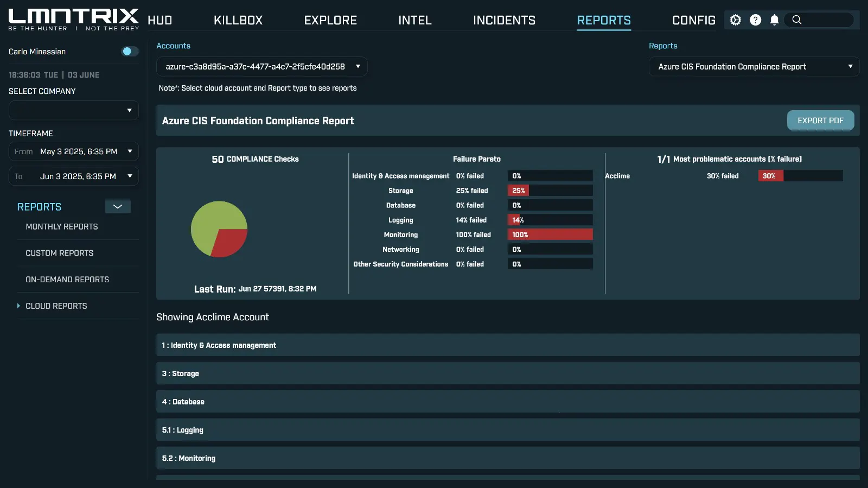868x488 pixels.
Task: Expand the 5.1 : Logging section
Action: 508,430
